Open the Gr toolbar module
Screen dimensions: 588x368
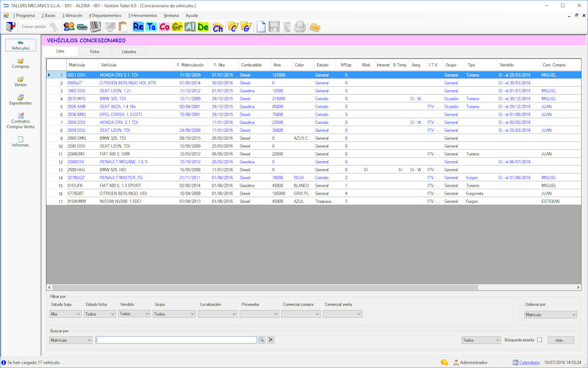coord(177,27)
